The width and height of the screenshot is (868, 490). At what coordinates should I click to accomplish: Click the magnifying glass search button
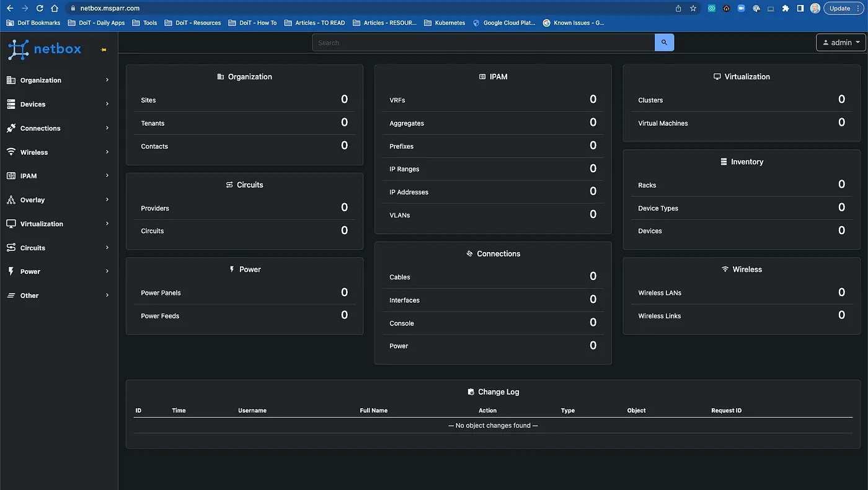(x=663, y=42)
